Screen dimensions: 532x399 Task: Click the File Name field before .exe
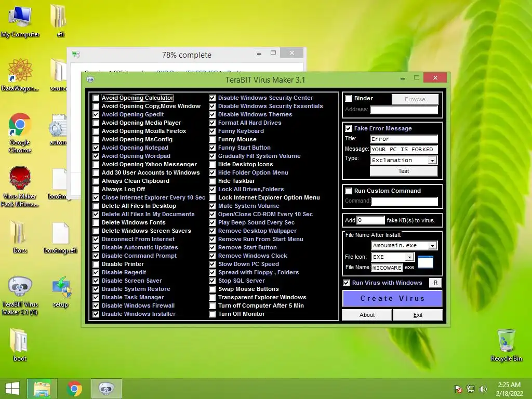coord(387,268)
